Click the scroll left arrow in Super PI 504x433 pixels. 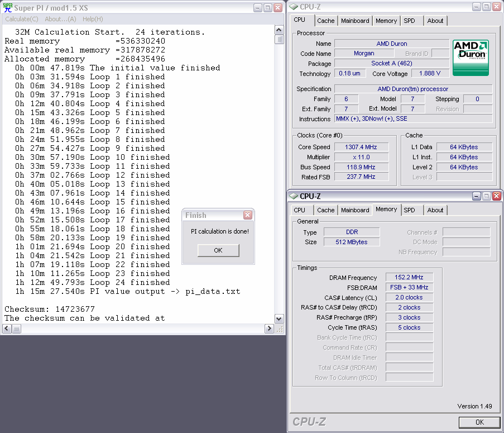point(7,329)
